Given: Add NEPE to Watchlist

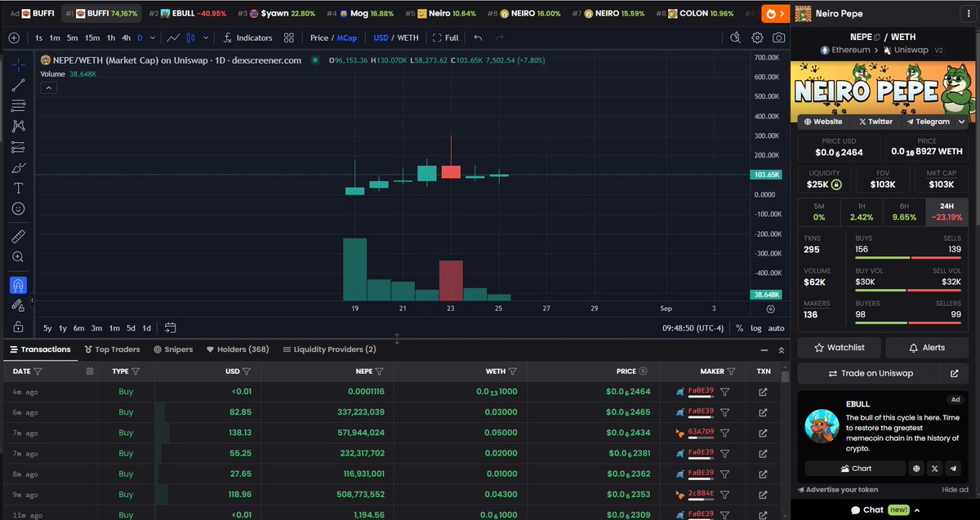Looking at the screenshot, I should [840, 348].
